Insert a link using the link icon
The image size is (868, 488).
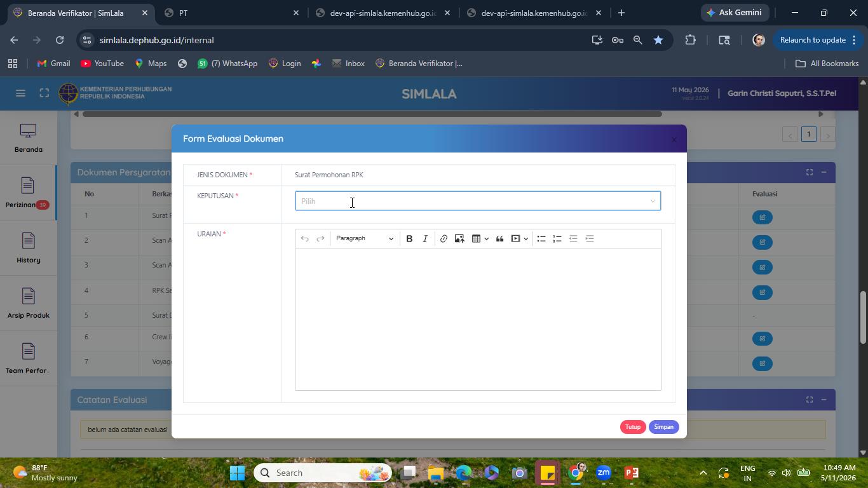point(444,239)
